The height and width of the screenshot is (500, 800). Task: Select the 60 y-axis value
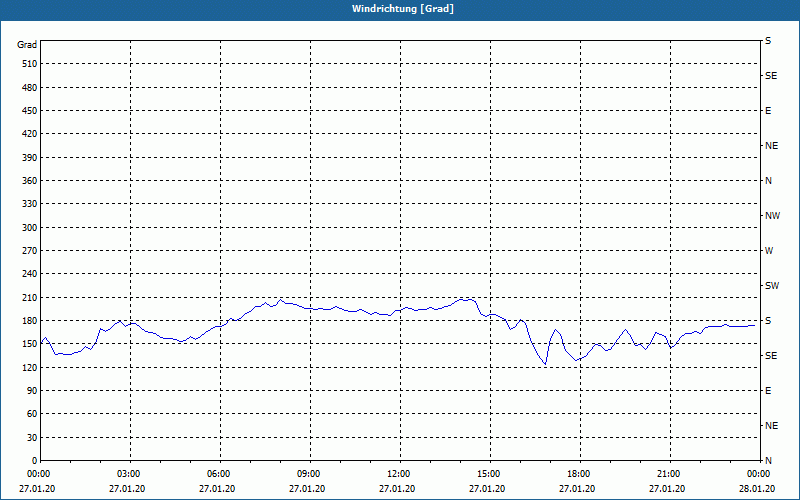(x=32, y=414)
